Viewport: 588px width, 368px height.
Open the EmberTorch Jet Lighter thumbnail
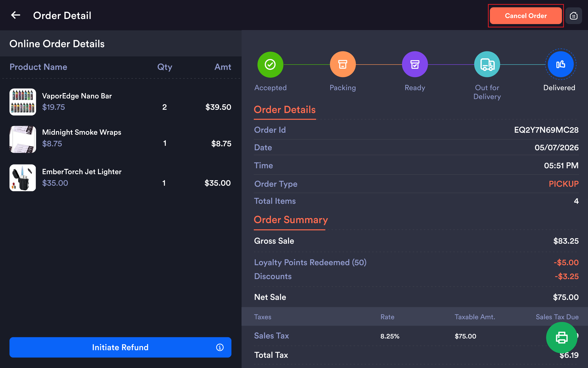tap(23, 178)
